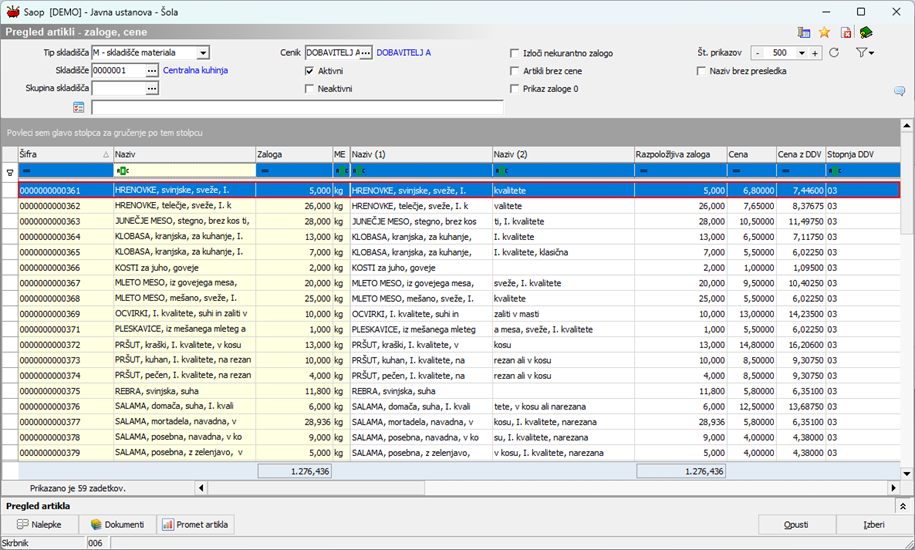The image size is (915, 550).
Task: Click the list icon beside the search field
Action: pyautogui.click(x=79, y=107)
